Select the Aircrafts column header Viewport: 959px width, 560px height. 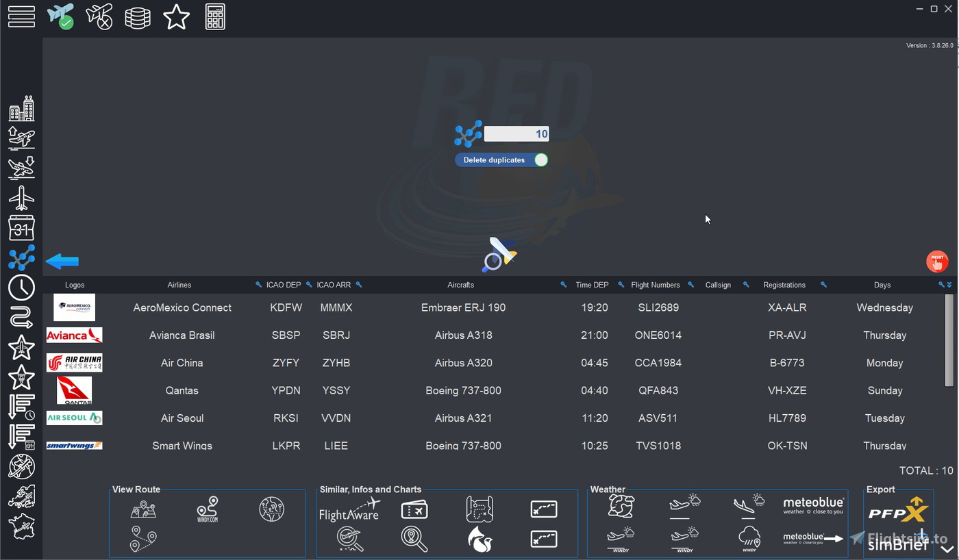coord(460,285)
